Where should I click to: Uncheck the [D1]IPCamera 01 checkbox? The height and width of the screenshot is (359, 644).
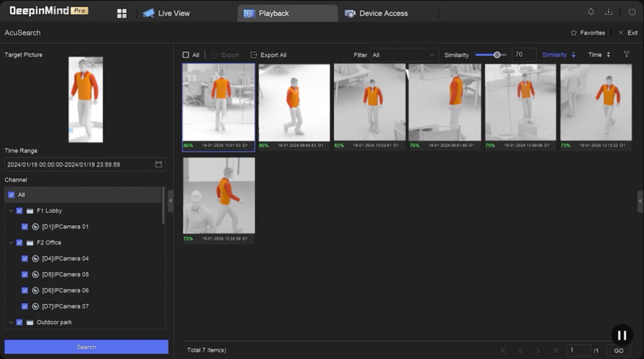pos(25,227)
